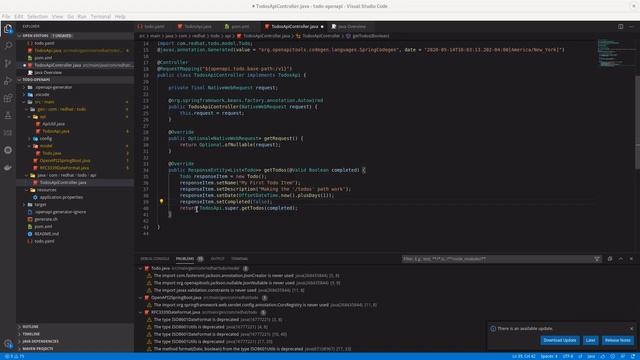640x360 pixels.
Task: Open the Extensions view
Action: 8,98
